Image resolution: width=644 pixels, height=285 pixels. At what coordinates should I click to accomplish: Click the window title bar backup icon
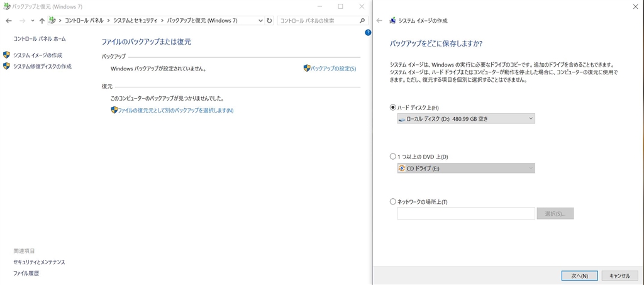6,6
